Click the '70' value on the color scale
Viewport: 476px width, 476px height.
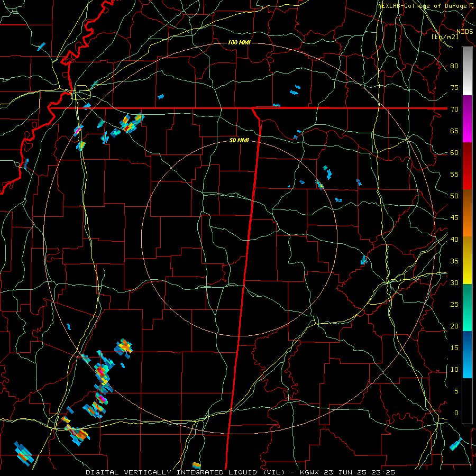(x=454, y=109)
